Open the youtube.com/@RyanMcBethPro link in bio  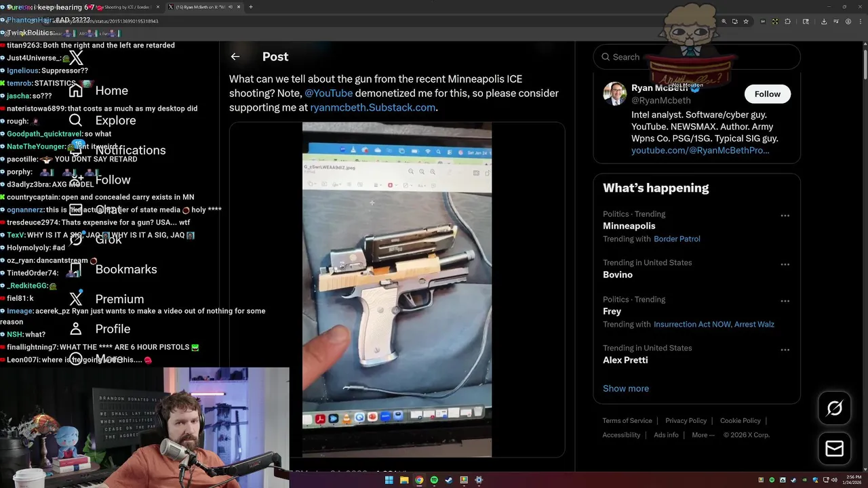pos(701,150)
